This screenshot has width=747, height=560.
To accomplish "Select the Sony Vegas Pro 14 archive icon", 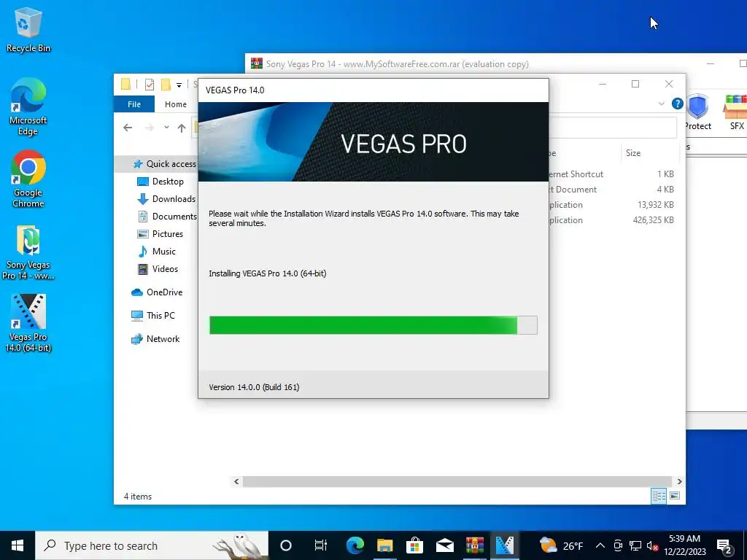I will (28, 252).
